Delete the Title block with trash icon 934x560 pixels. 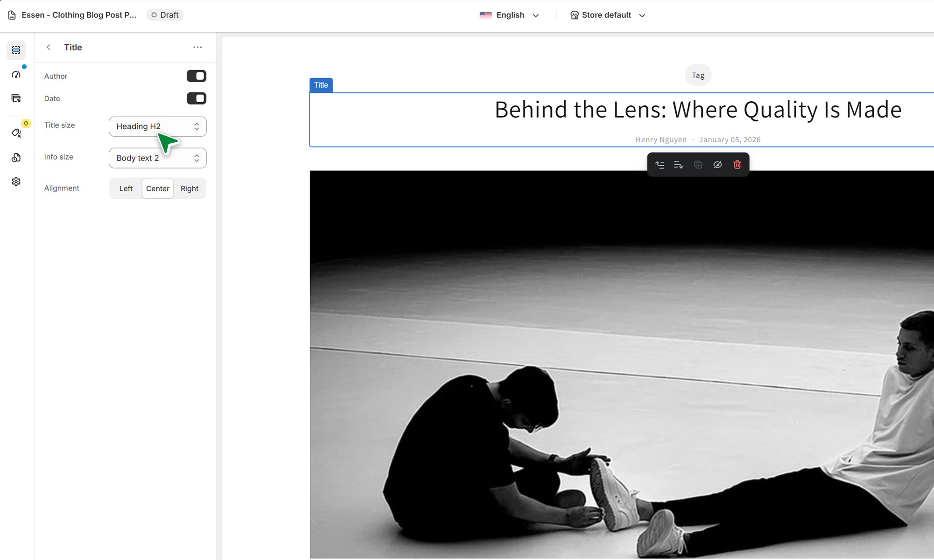[x=737, y=165]
